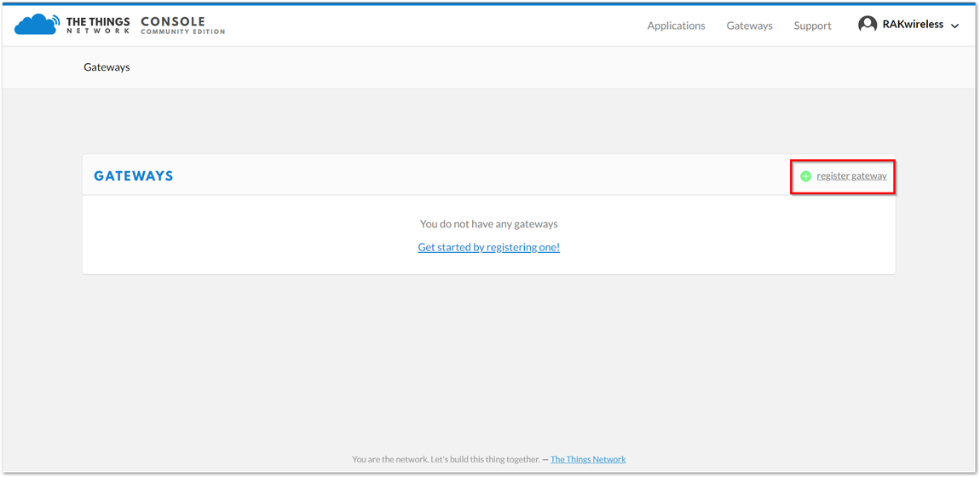This screenshot has height=477, width=980.
Task: Click the RAKwireless user avatar icon
Action: click(867, 25)
